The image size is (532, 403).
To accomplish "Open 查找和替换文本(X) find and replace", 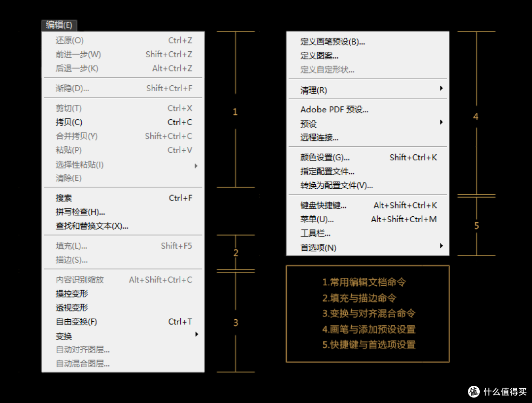I will [x=91, y=227].
